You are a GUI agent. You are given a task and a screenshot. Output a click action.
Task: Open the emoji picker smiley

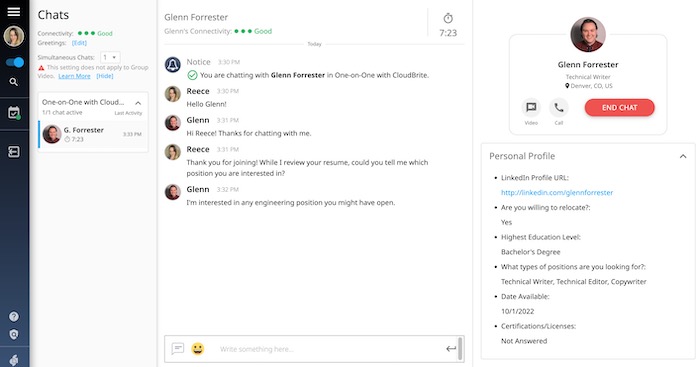point(198,348)
